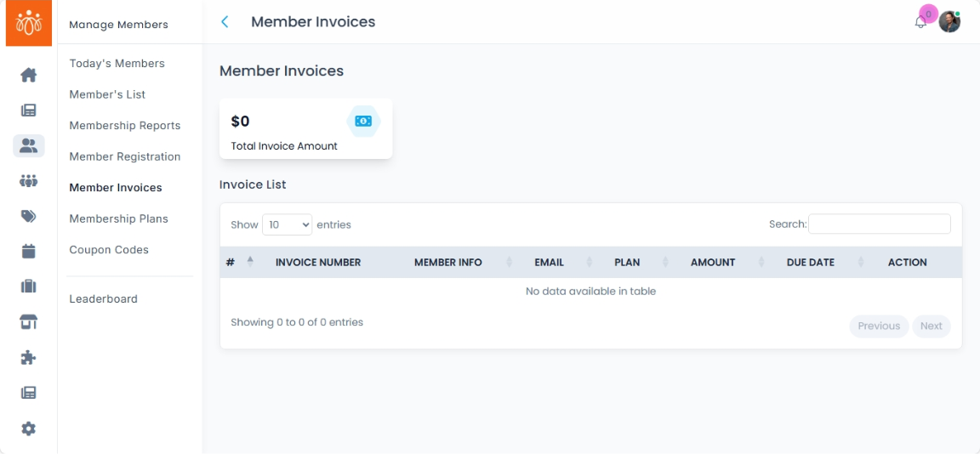This screenshot has width=980, height=454.
Task: Click the Next pagination button
Action: [x=931, y=326]
